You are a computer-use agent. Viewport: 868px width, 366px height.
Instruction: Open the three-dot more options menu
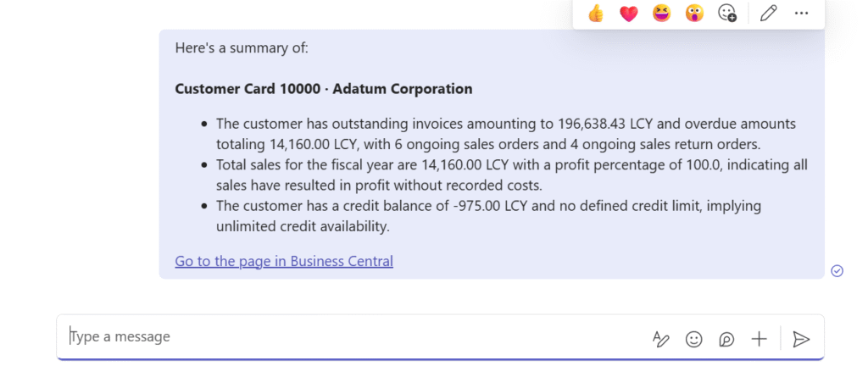[x=801, y=14]
